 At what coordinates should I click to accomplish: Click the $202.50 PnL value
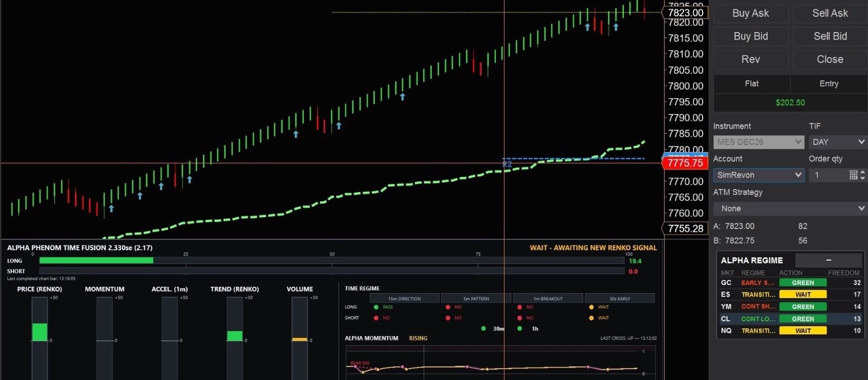tap(790, 102)
